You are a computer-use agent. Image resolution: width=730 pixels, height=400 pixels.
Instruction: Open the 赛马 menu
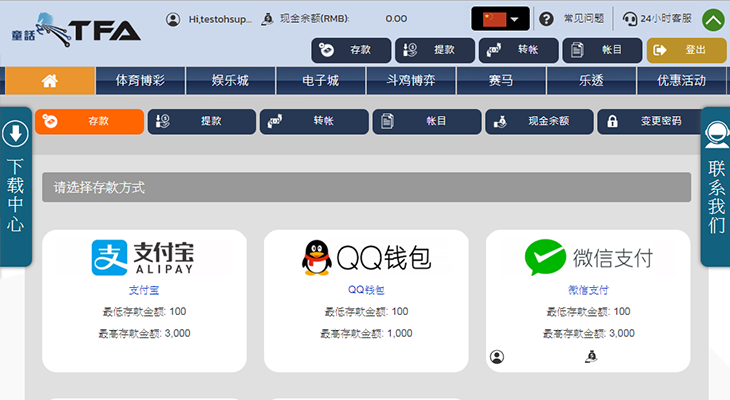tap(501, 81)
